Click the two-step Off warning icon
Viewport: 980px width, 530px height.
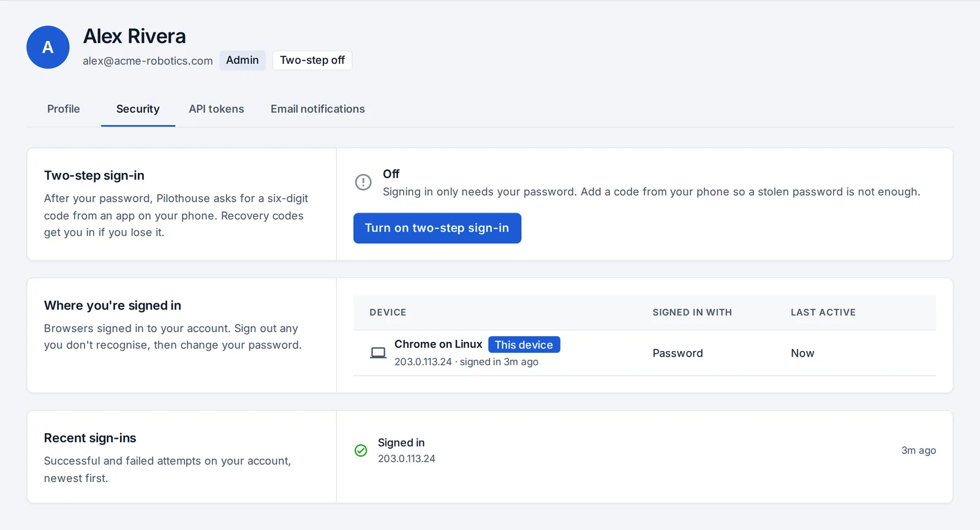pyautogui.click(x=363, y=182)
